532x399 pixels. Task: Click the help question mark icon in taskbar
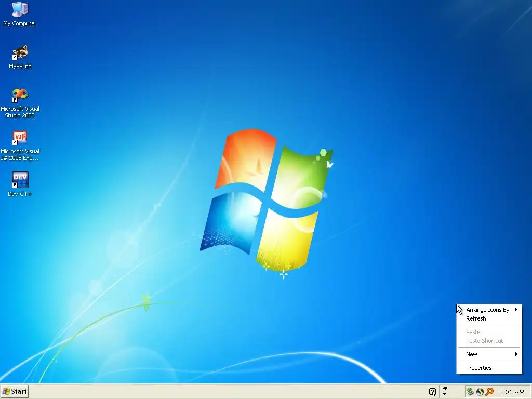[432, 392]
